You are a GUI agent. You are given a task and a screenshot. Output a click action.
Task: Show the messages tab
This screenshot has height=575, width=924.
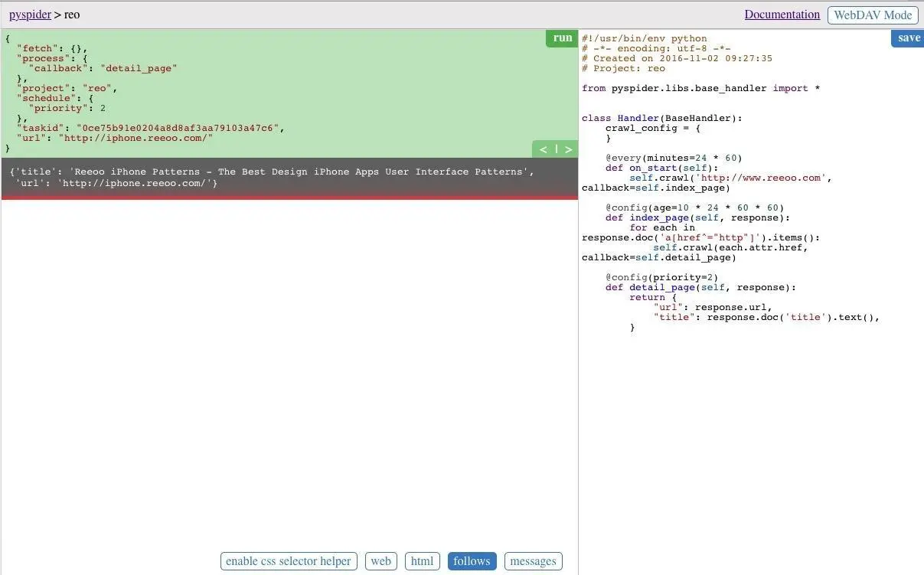[533, 561]
